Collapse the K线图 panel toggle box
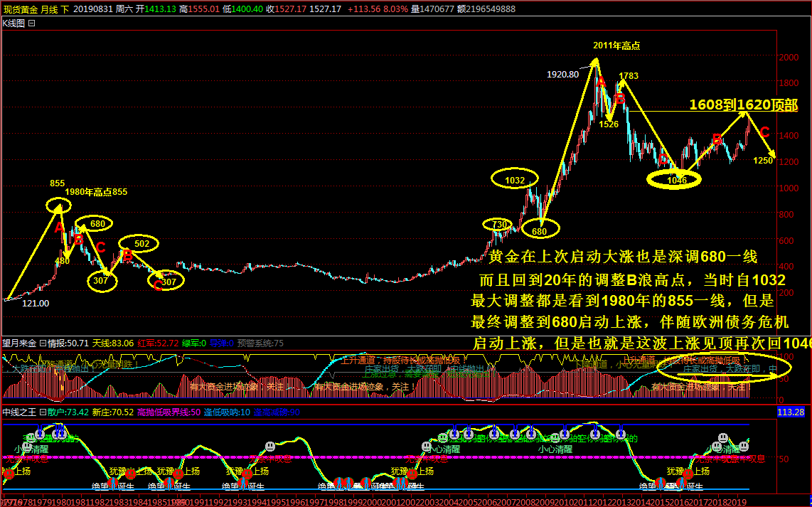Viewport: 812px width, 507px height. pos(31,23)
